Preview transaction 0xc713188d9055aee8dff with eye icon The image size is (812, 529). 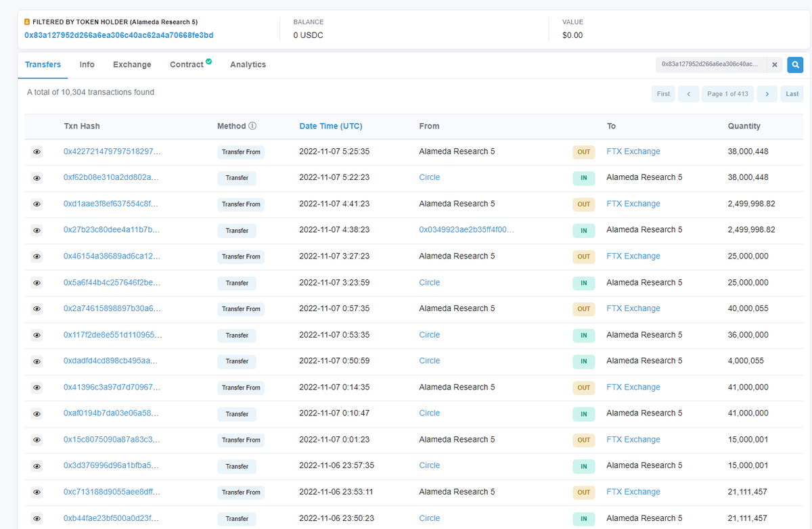(x=37, y=492)
